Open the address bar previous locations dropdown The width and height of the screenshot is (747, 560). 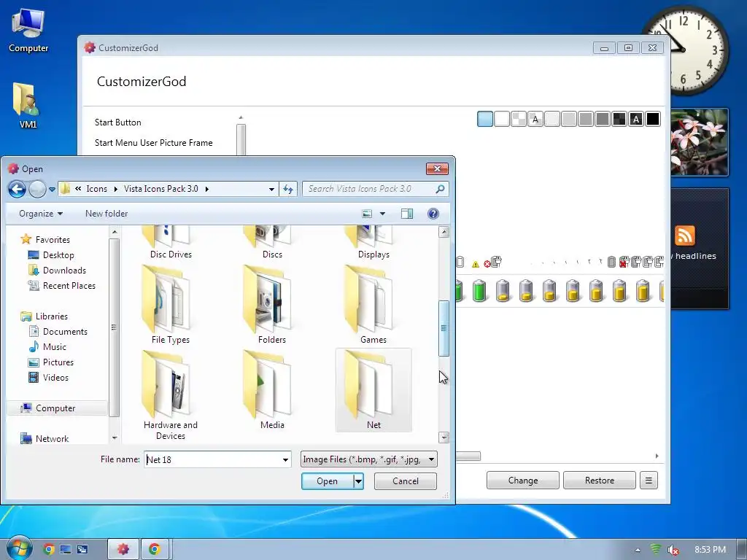point(271,189)
